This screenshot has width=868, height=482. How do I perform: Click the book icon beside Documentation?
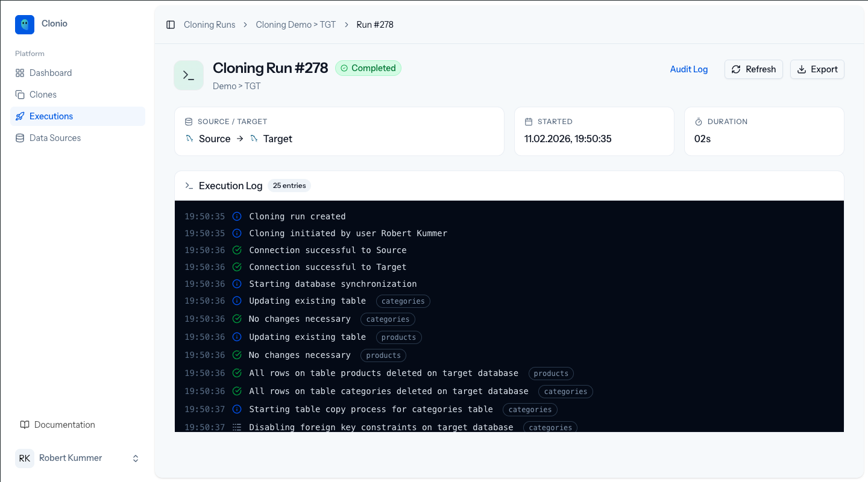[25, 424]
